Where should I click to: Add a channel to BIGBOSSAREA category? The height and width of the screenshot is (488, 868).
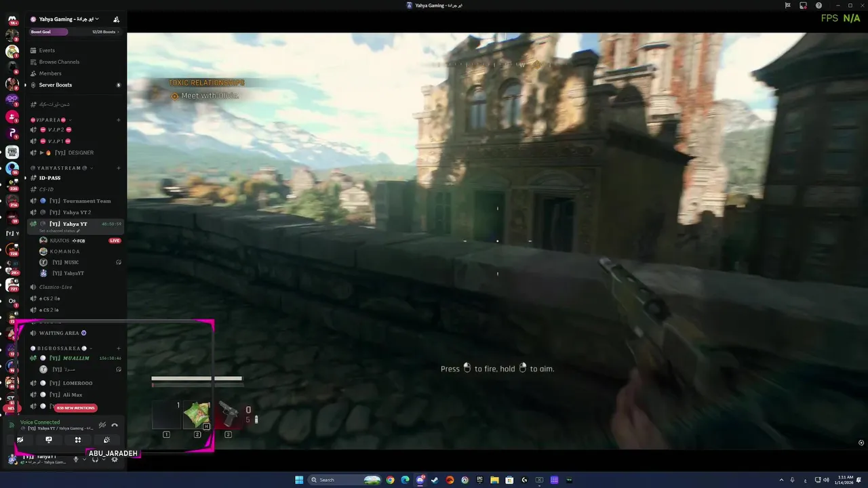[x=119, y=348]
